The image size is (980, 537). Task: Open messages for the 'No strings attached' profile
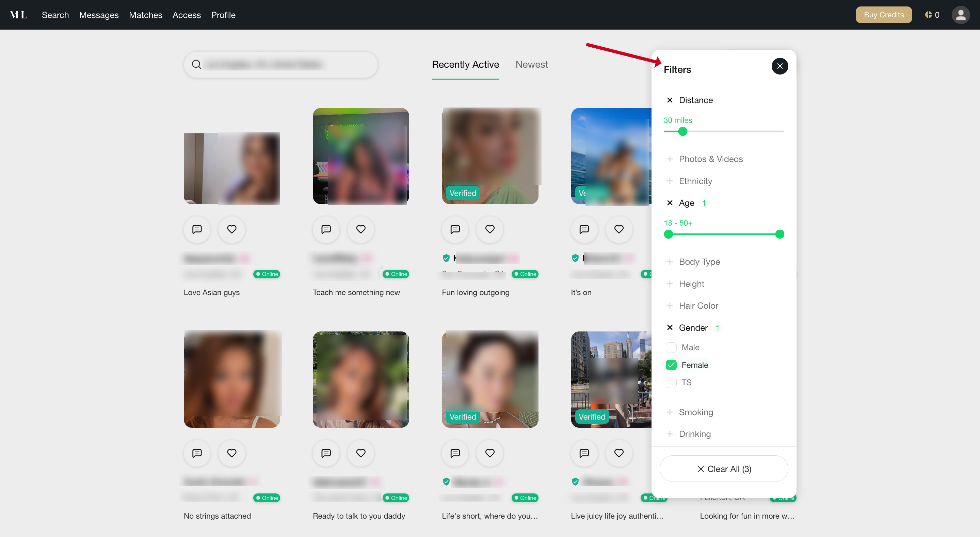click(197, 453)
